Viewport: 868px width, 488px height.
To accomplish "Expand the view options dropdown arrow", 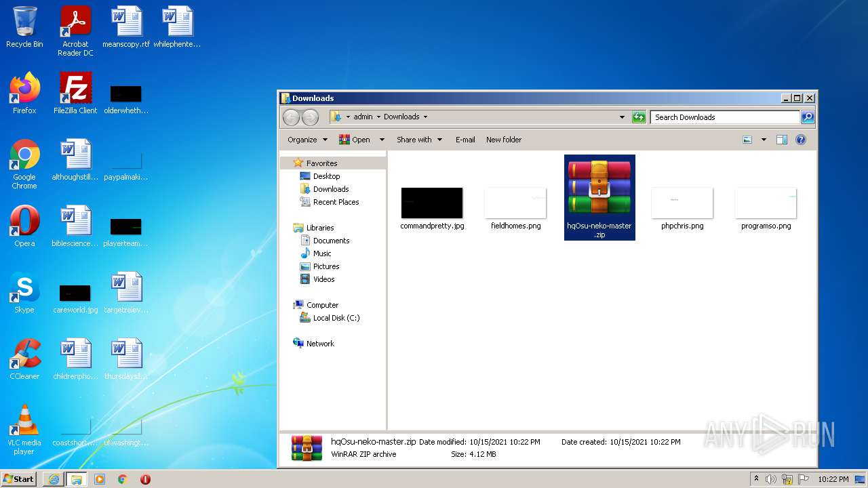I will pyautogui.click(x=764, y=140).
